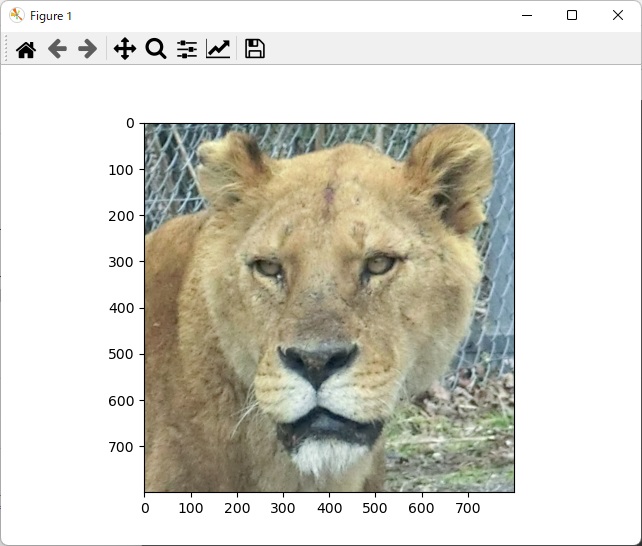Screen dimensions: 642x546
Task: Click the lion's eye on the left side
Action: tap(266, 267)
